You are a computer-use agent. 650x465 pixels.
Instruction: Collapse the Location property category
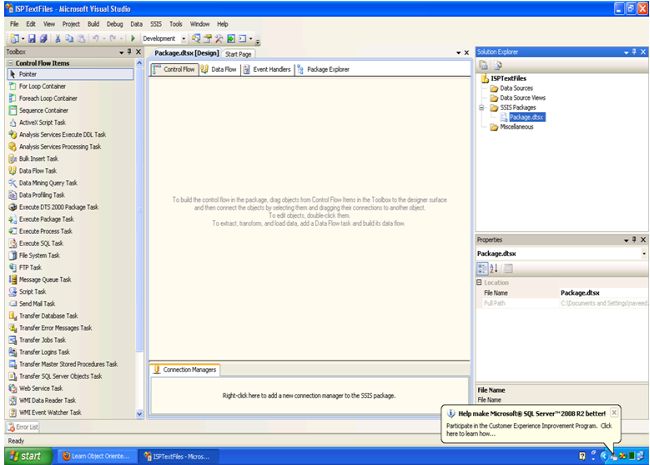click(479, 282)
